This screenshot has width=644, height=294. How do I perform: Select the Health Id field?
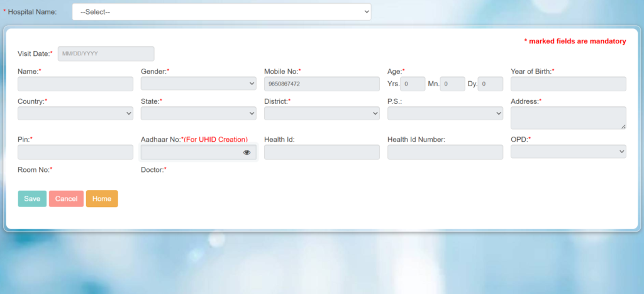click(x=321, y=152)
